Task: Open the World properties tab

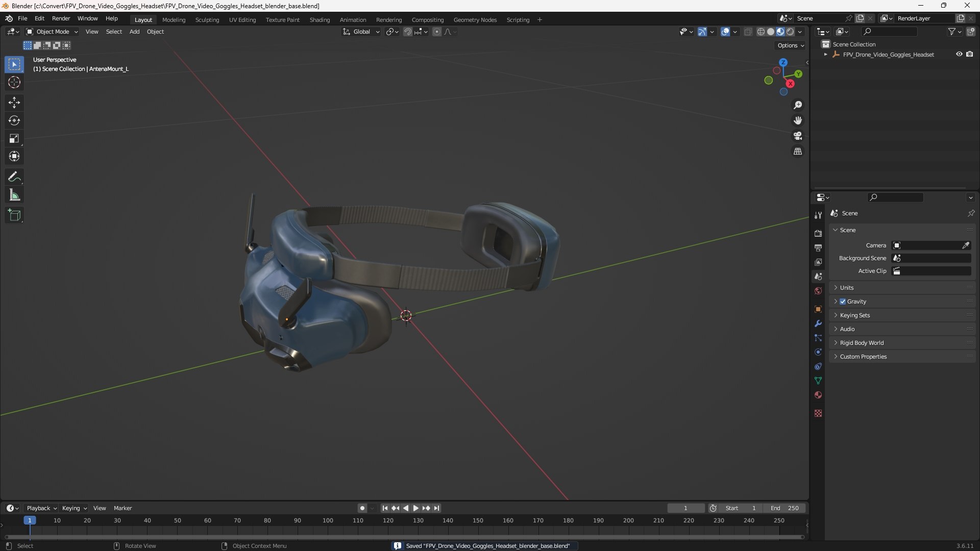Action: 818,291
